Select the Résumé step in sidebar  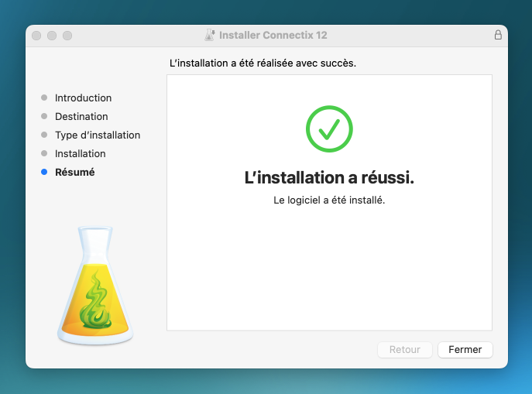pos(74,173)
